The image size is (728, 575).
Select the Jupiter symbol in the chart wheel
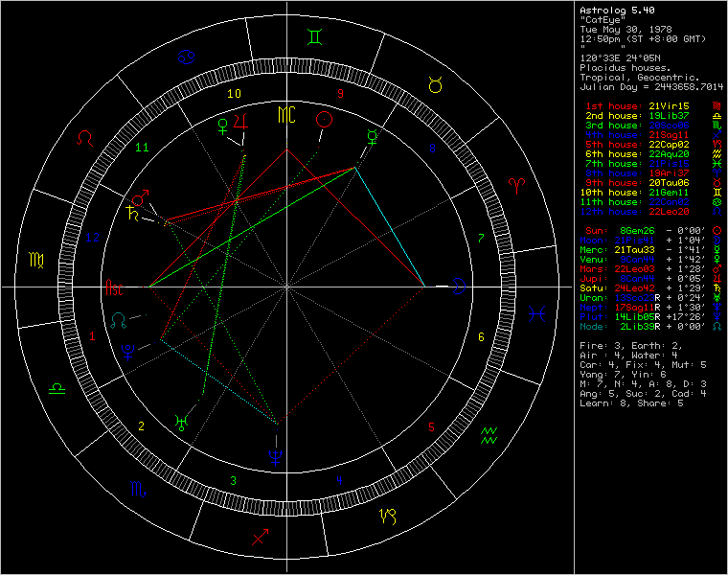tap(241, 121)
